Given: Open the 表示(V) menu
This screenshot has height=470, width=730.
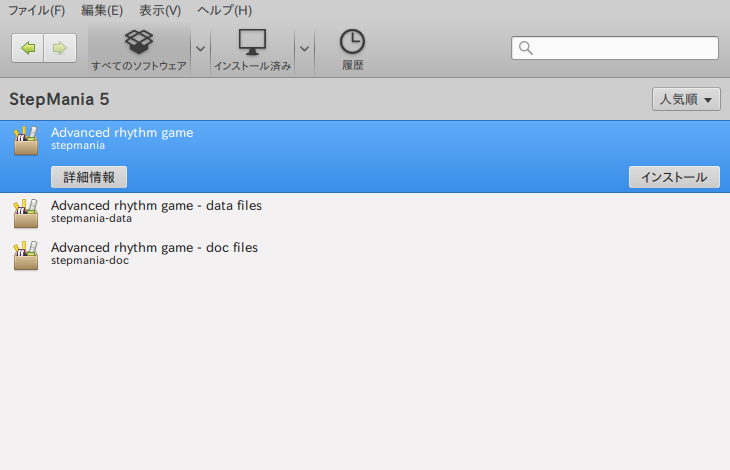Looking at the screenshot, I should tap(160, 10).
